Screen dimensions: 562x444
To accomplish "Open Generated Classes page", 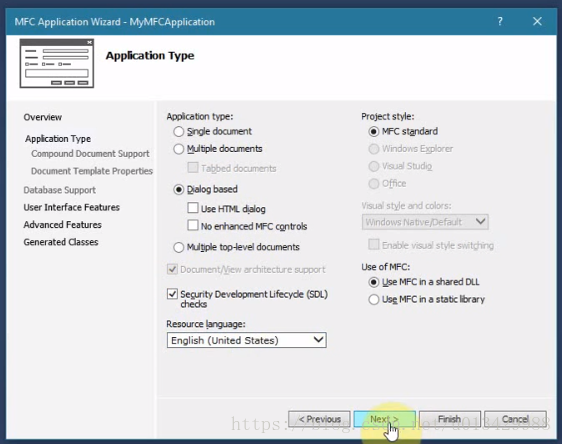I will click(x=61, y=242).
